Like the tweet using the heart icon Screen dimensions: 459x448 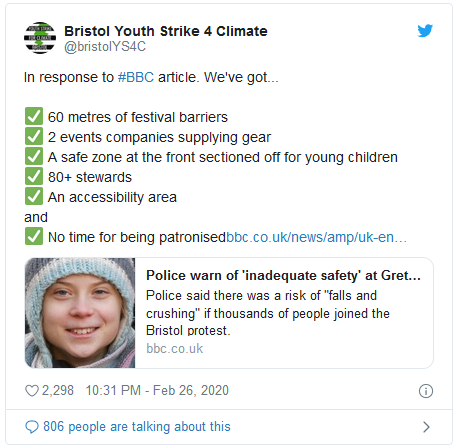(x=32, y=391)
